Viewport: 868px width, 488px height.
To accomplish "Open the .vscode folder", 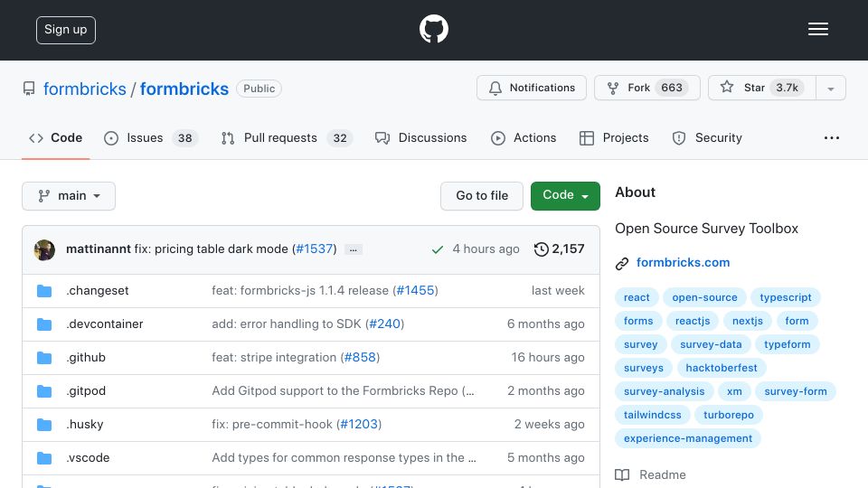I will point(88,457).
